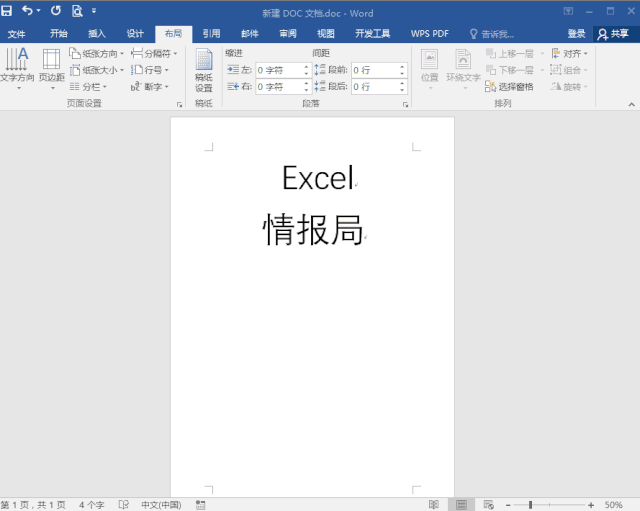Decrease the right indent with the down arrow
640x511 pixels.
pos(307,90)
